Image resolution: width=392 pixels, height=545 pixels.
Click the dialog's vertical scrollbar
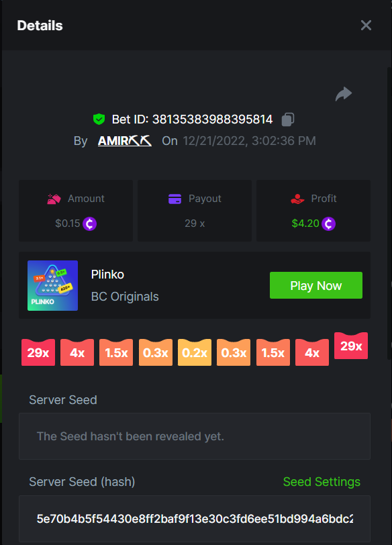tap(389, 213)
